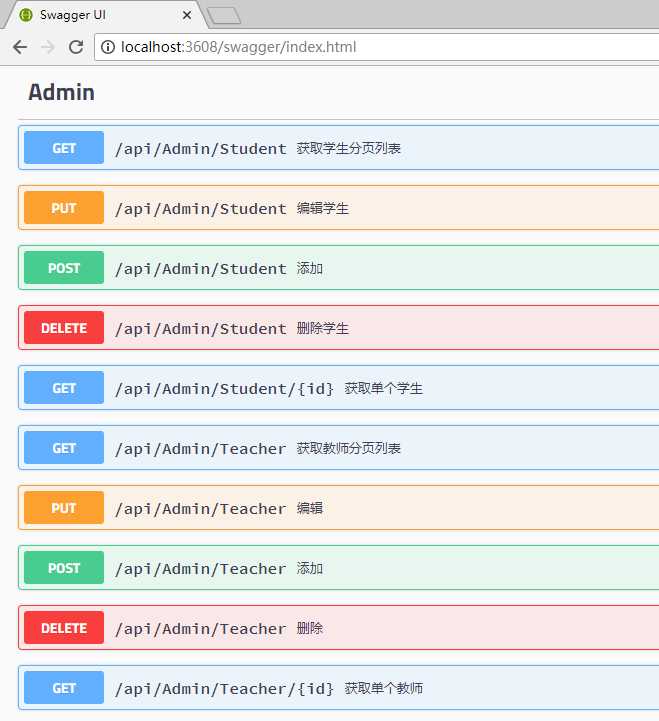Click GET badge for /api/Admin/Student/{id}
Image resolution: width=659 pixels, height=721 pixels.
coord(64,388)
